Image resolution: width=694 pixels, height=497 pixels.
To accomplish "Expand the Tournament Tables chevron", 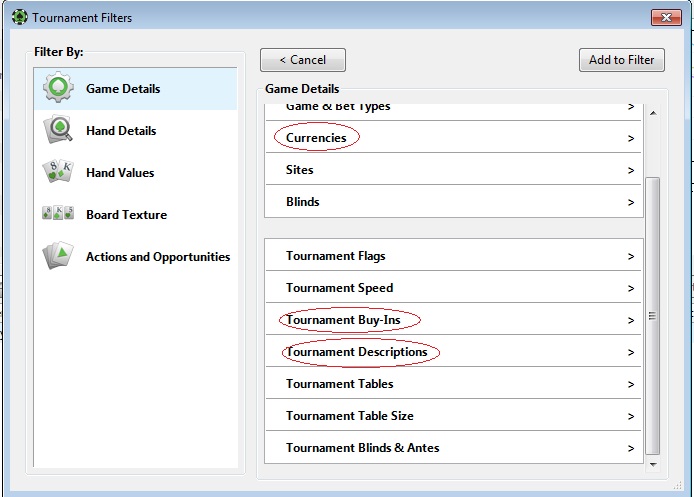I will pyautogui.click(x=631, y=384).
